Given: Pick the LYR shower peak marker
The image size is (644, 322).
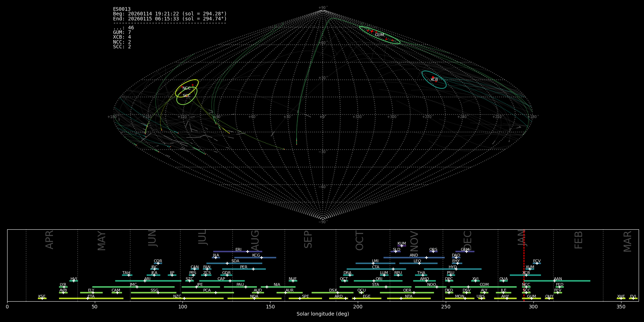Looking at the screenshot, I should click(64, 287).
